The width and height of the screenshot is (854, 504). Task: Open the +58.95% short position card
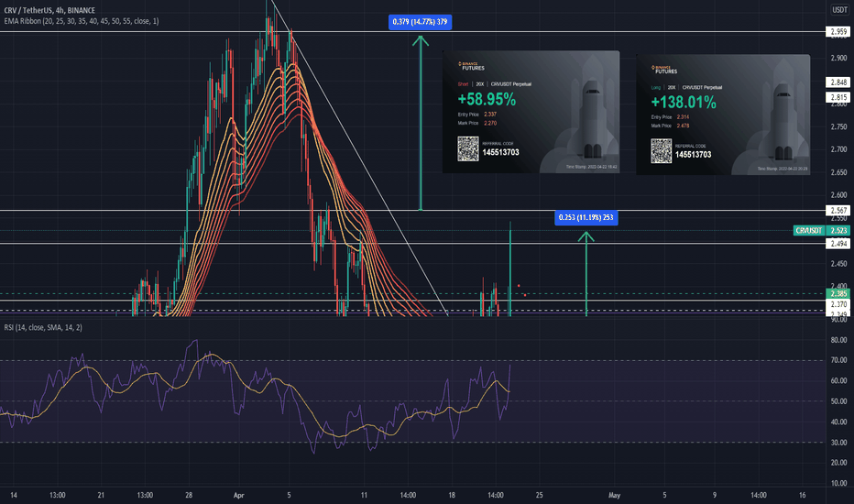point(531,112)
